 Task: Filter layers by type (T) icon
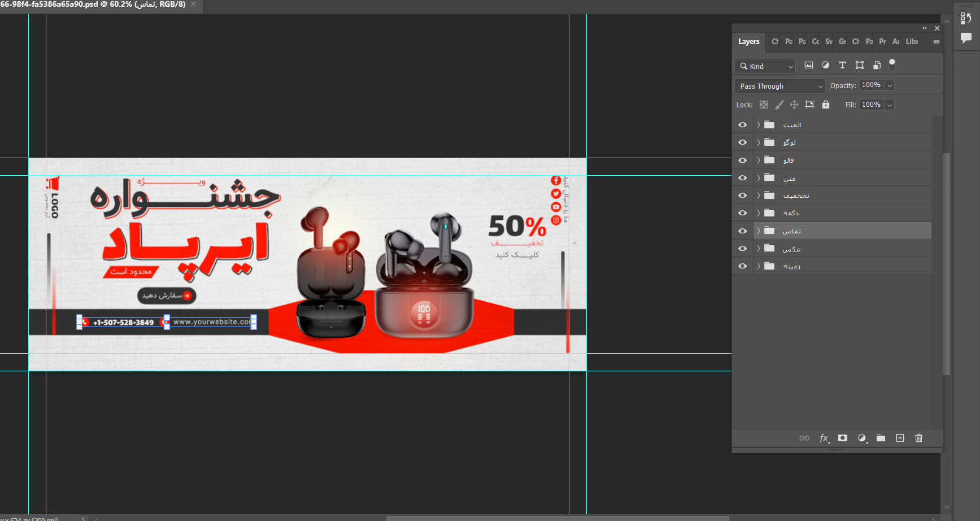[842, 66]
